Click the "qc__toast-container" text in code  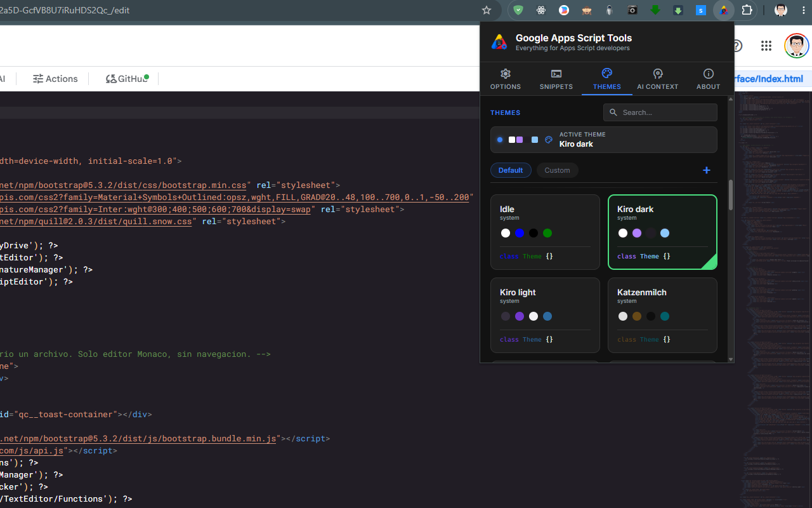66,415
